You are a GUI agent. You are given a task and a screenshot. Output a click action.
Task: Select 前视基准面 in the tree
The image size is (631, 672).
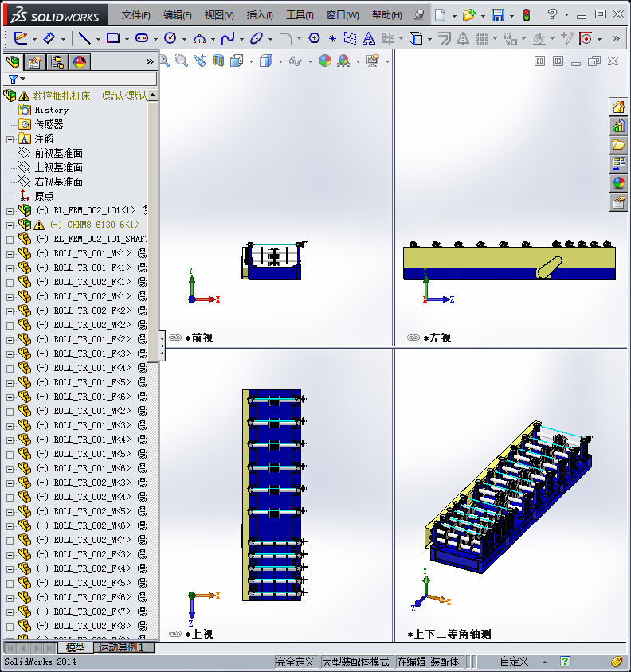59,154
